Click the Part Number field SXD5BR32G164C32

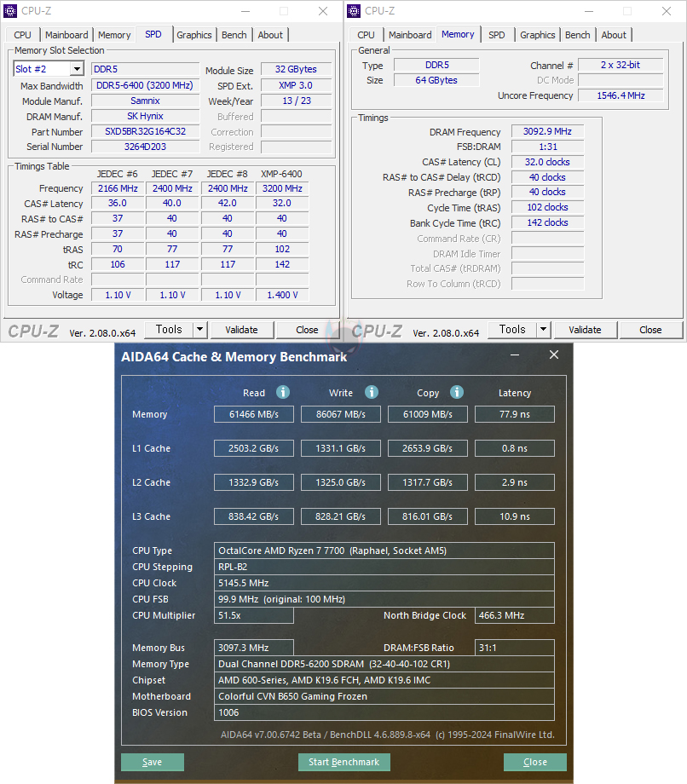(145, 131)
